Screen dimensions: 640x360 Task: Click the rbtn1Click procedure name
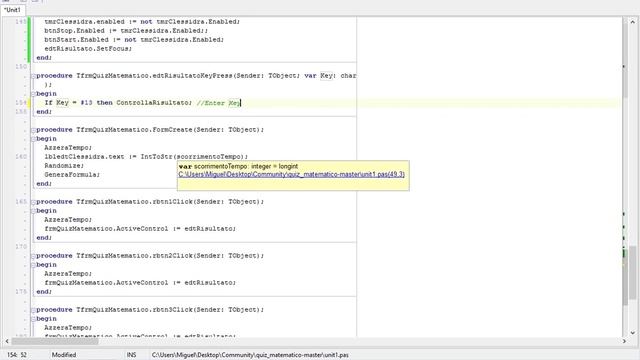point(172,202)
